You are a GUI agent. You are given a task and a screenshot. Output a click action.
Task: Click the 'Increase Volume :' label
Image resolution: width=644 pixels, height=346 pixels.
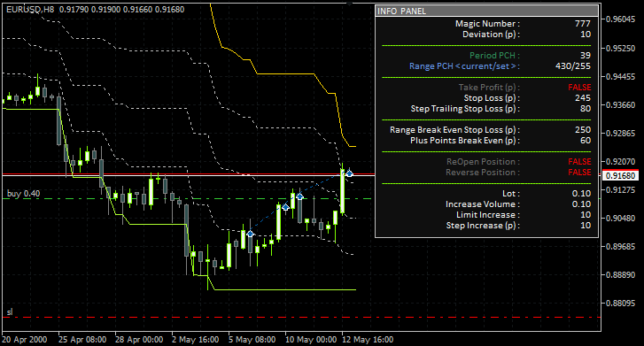[483, 204]
